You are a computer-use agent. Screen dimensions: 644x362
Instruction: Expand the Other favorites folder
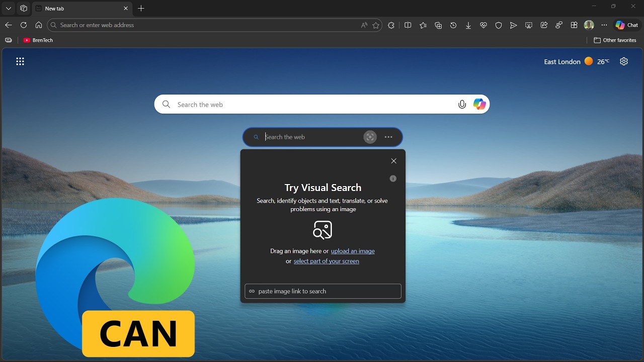coord(615,40)
